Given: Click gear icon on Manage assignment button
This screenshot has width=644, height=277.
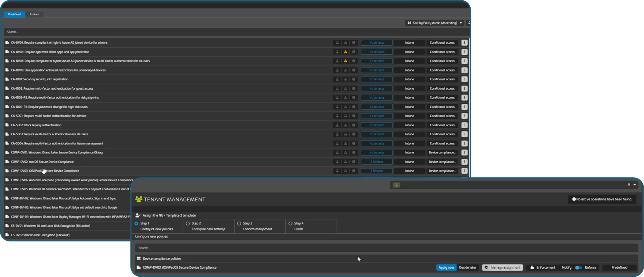Looking at the screenshot, I should click(x=486, y=268).
